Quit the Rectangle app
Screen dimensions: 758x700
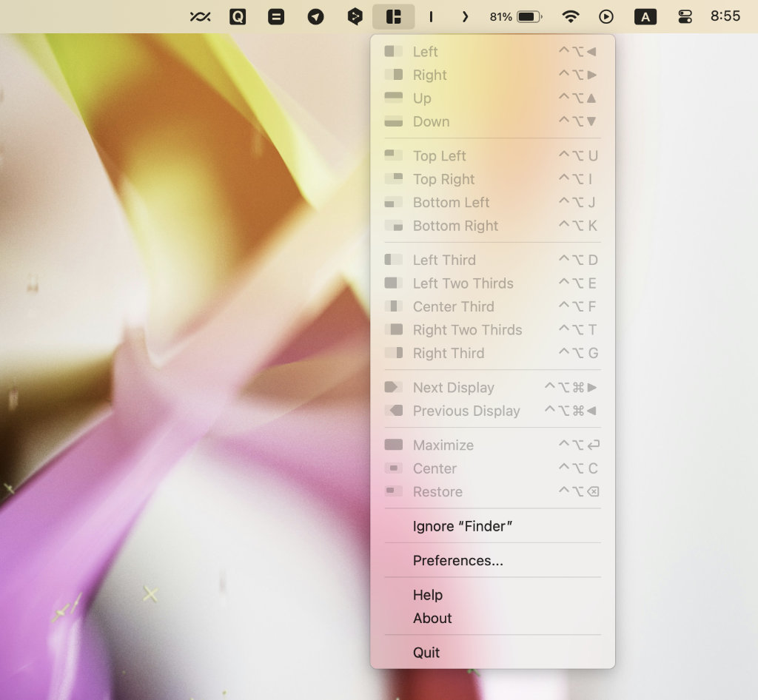(x=426, y=653)
